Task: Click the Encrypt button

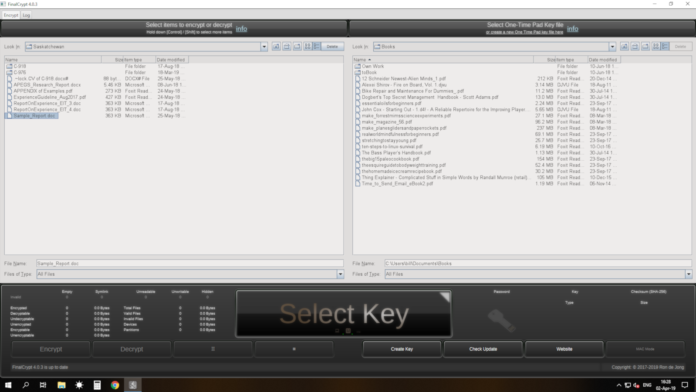Action: pyautogui.click(x=51, y=349)
